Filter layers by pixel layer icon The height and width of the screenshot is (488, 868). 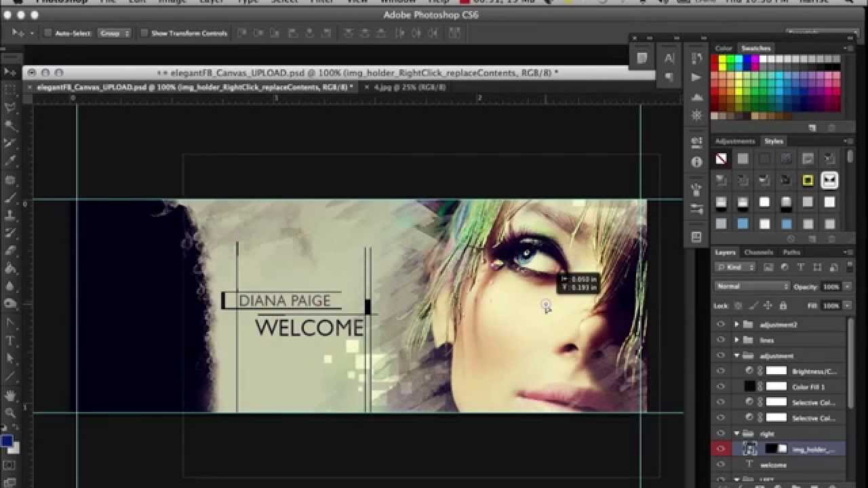(x=767, y=268)
